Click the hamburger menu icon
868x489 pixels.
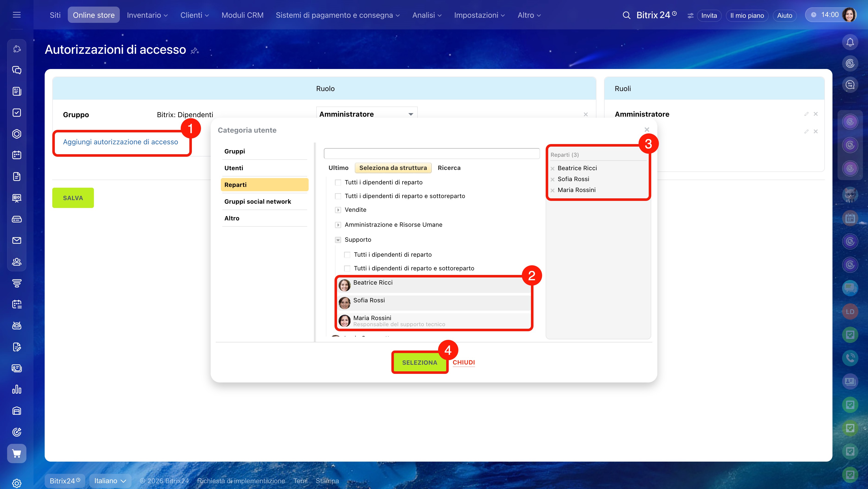point(16,15)
